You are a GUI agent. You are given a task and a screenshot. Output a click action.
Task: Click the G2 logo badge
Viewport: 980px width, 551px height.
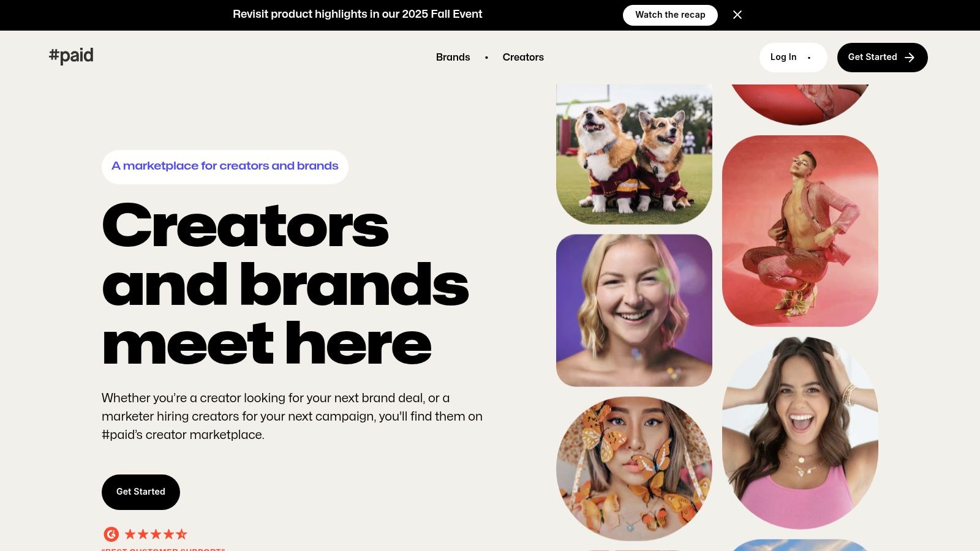click(x=111, y=534)
